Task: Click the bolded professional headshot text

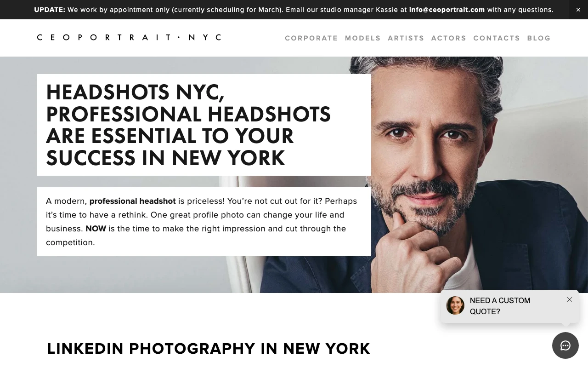Action: [x=132, y=201]
